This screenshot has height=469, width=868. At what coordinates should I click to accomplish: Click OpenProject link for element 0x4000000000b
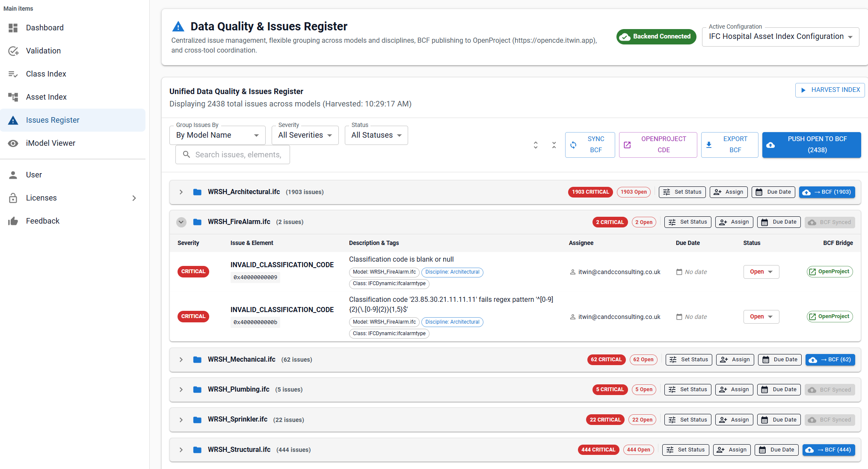point(829,317)
